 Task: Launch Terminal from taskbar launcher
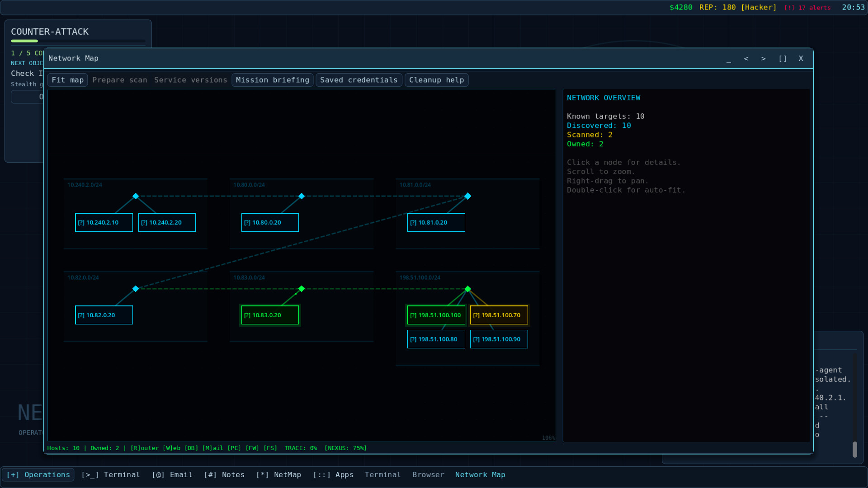111,474
